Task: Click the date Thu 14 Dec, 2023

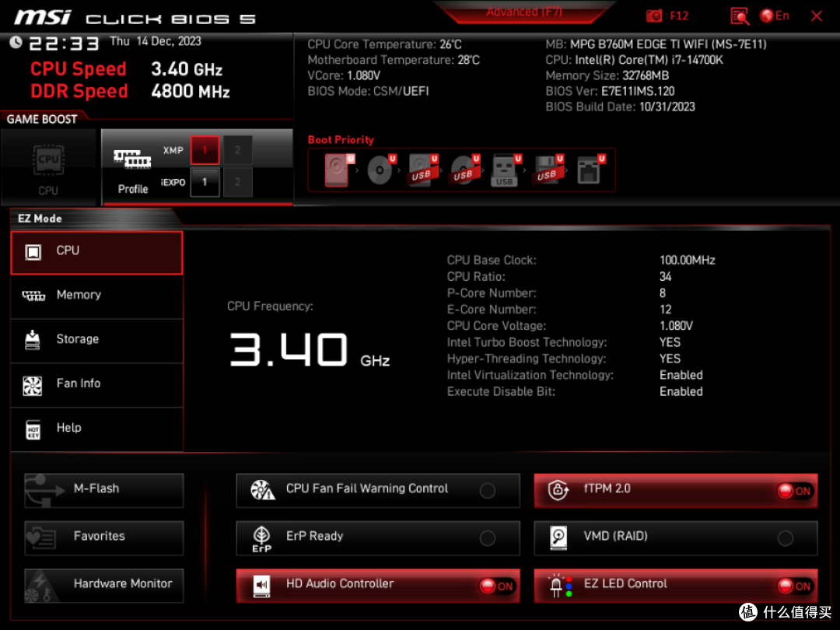Action: 156,41
